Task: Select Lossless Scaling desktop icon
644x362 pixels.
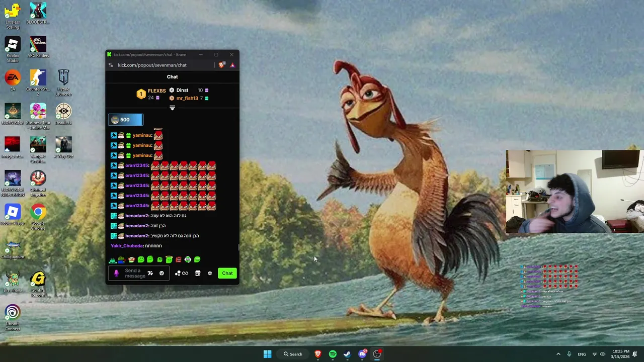Action: (13, 17)
